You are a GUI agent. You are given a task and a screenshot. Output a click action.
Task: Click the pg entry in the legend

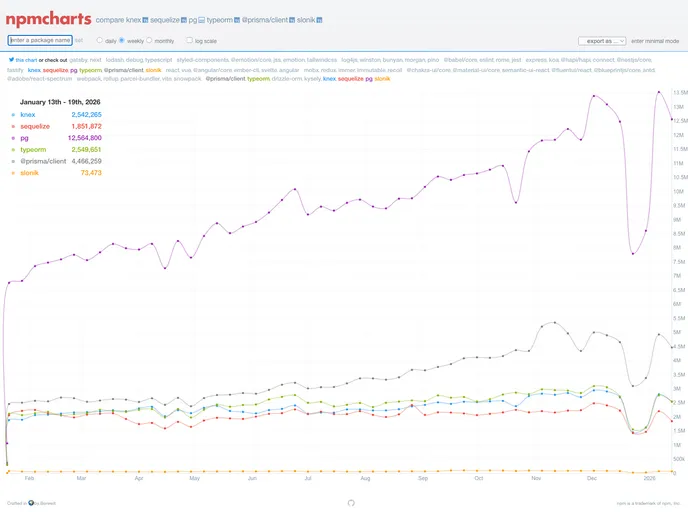[x=24, y=137]
